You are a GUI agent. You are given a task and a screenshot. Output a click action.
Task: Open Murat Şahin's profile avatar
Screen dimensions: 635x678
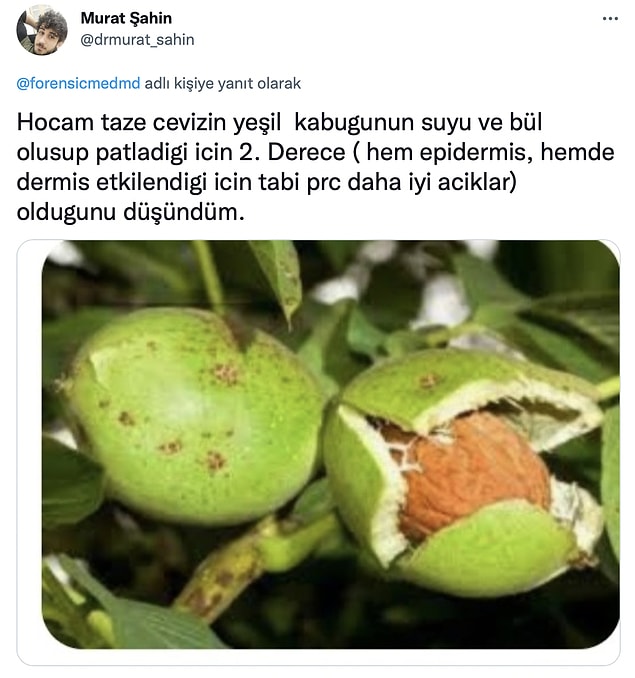(x=42, y=29)
